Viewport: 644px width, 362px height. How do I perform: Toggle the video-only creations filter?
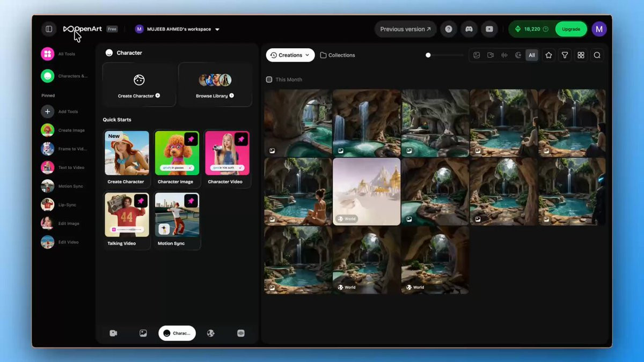click(x=491, y=55)
